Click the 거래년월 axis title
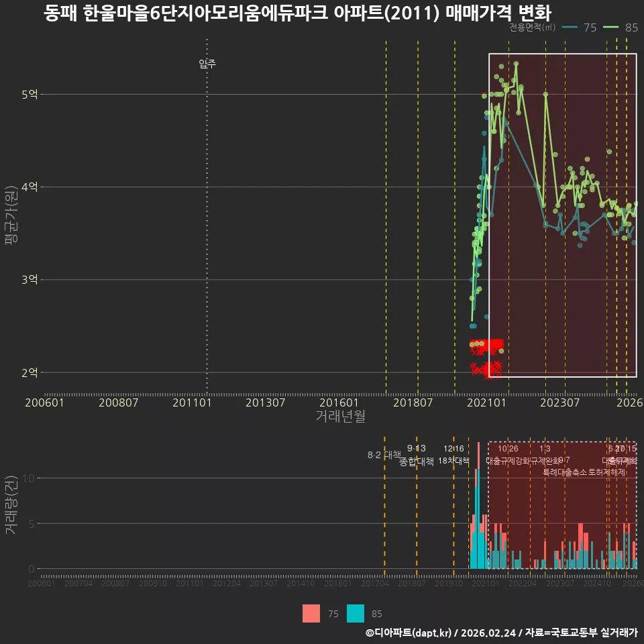644x644 pixels. (341, 416)
